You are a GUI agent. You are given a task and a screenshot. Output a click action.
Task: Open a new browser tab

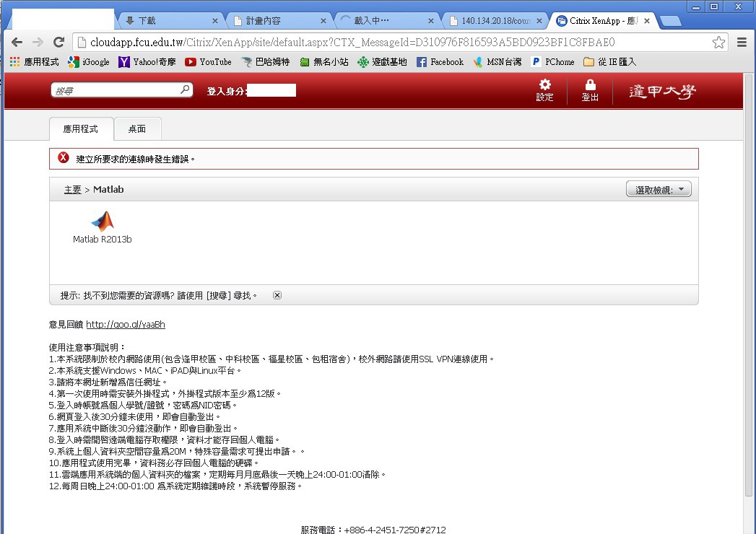[670, 21]
